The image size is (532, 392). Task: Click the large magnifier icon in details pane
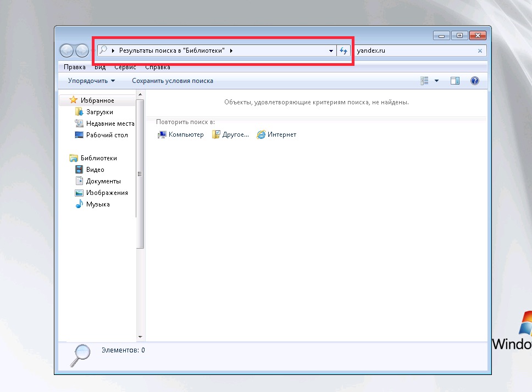point(81,355)
